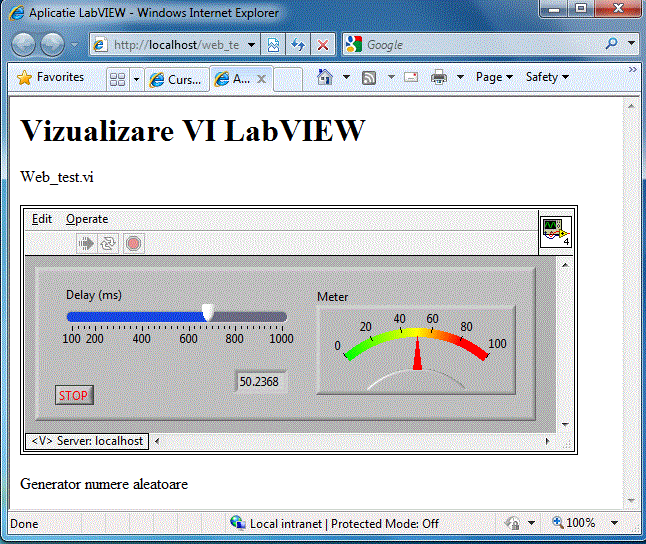Screen dimensions: 646x544
Task: Open the Edit menu in LabVIEW panel
Action: coord(42,219)
